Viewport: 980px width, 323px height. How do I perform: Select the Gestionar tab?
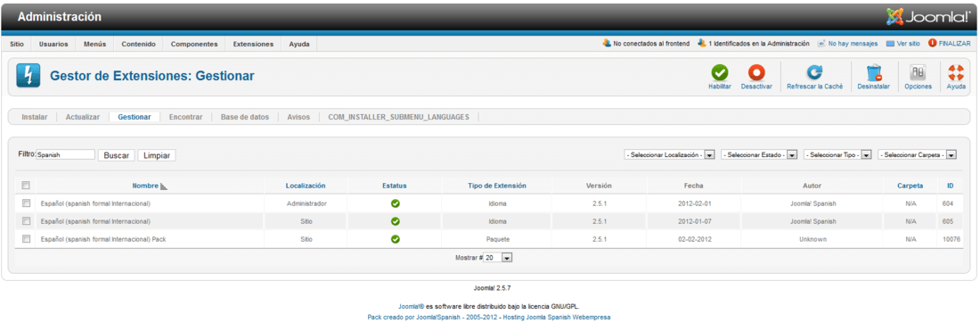pyautogui.click(x=135, y=117)
